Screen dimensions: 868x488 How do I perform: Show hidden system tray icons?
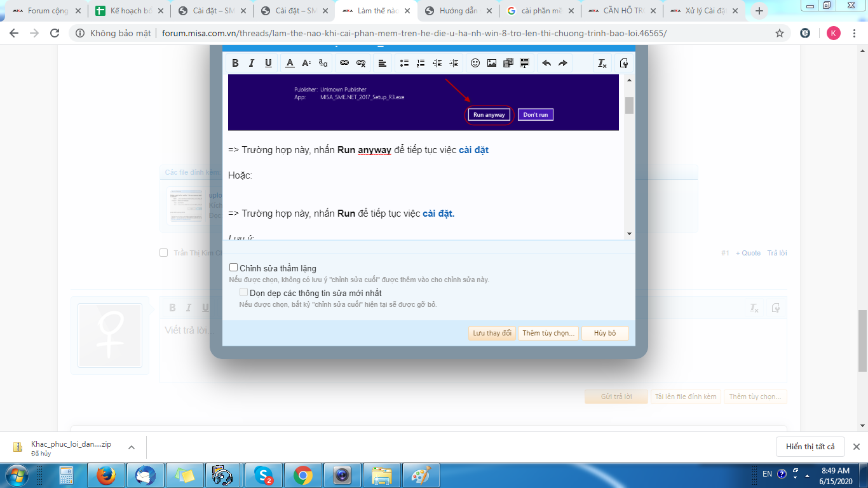[807, 474]
